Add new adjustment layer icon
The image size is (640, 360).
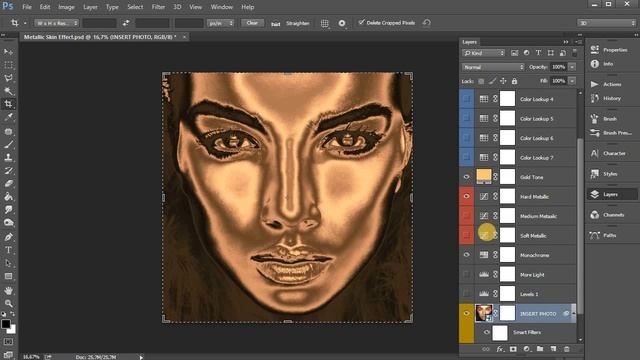click(x=527, y=349)
